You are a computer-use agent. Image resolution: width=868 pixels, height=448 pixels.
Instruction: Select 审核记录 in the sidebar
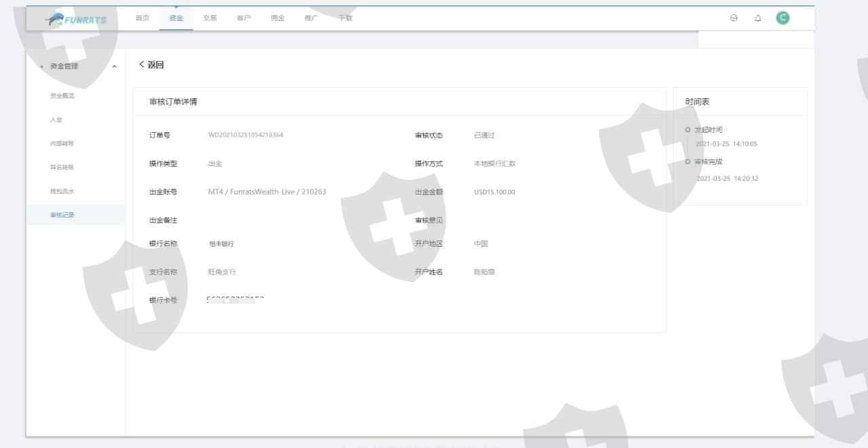point(62,215)
